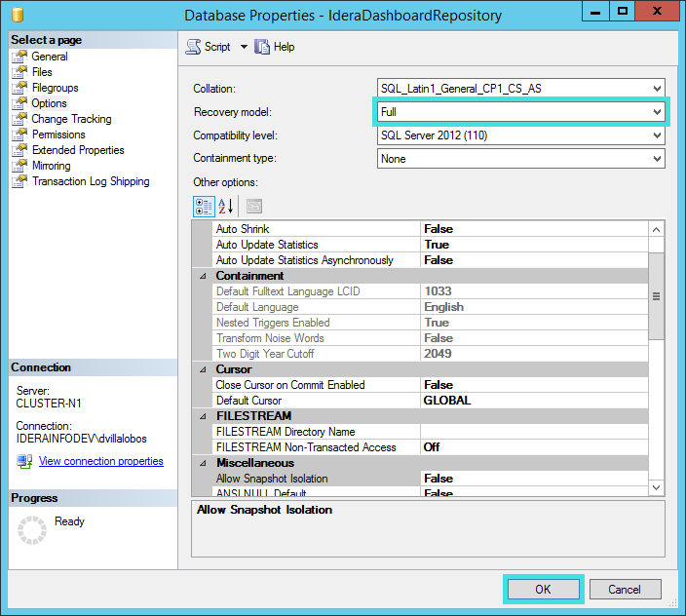Viewport: 686px width, 616px height.
Task: Click the Filegroups page icon
Action: point(19,88)
